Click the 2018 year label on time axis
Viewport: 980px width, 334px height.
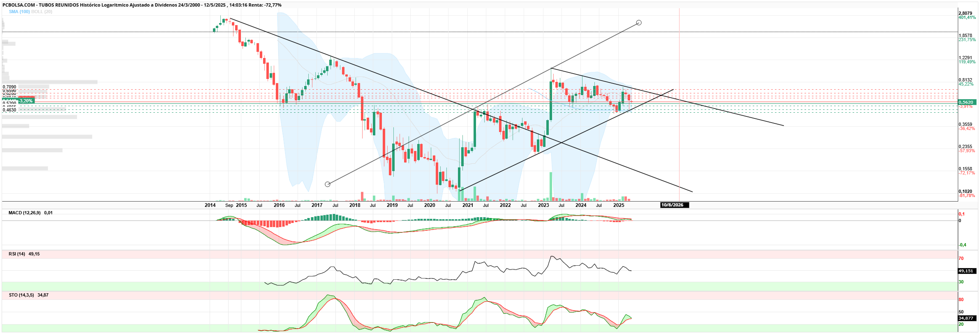pos(355,205)
